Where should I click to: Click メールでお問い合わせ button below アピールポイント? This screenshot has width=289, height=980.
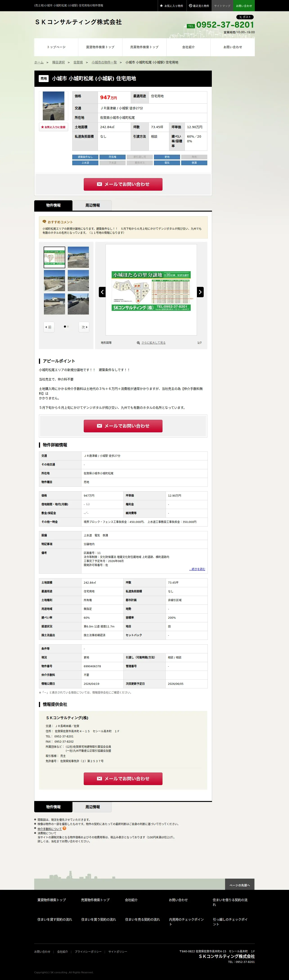(123, 426)
